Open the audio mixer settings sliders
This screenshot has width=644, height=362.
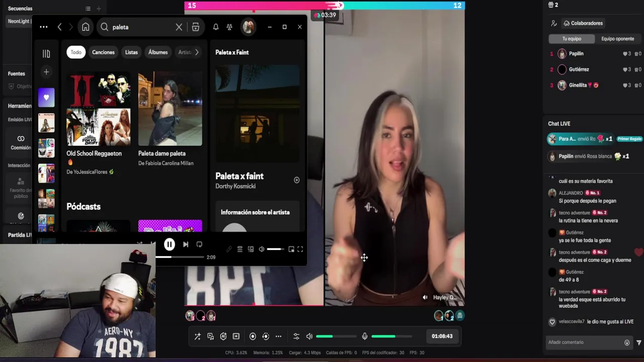[296, 336]
